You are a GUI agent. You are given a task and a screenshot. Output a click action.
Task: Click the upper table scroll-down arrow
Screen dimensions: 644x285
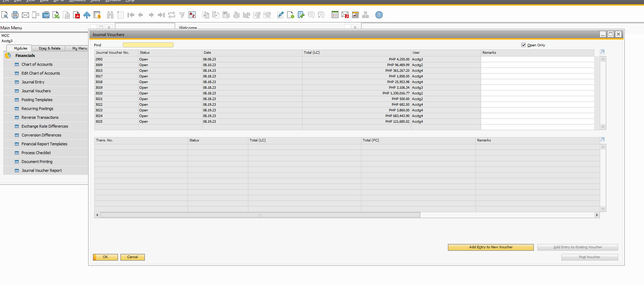[x=603, y=127]
